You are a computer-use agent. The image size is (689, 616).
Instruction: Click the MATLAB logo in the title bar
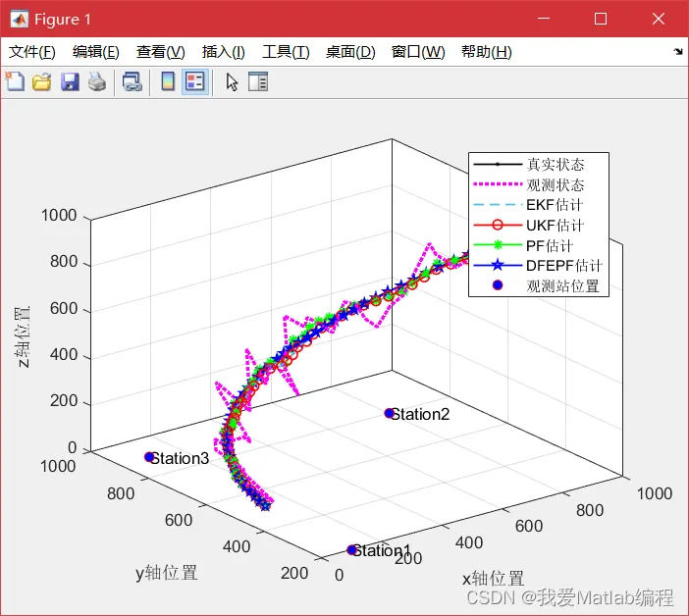click(x=19, y=19)
